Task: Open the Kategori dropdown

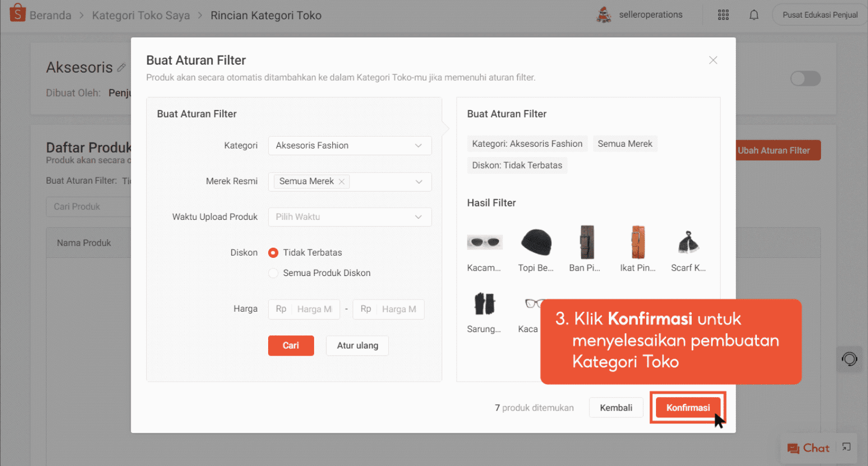Action: 349,146
